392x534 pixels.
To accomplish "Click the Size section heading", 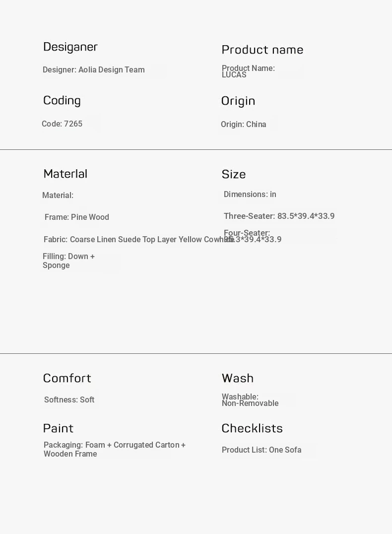I will 234,174.
